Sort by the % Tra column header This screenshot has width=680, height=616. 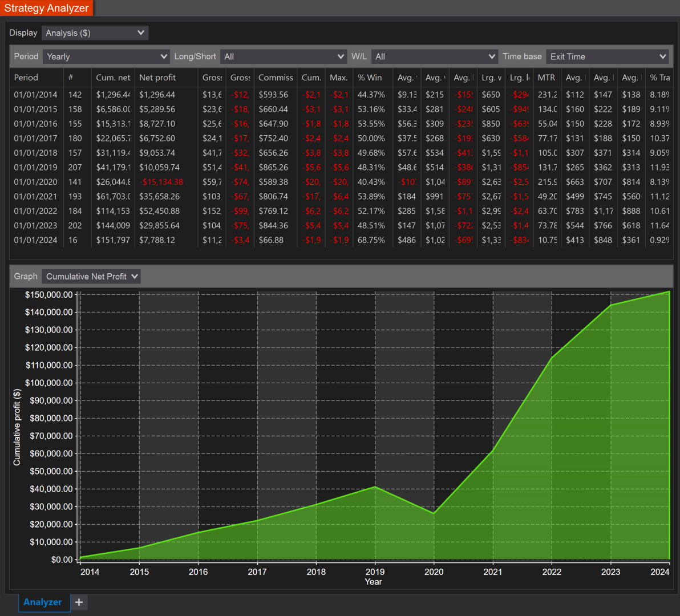(659, 78)
